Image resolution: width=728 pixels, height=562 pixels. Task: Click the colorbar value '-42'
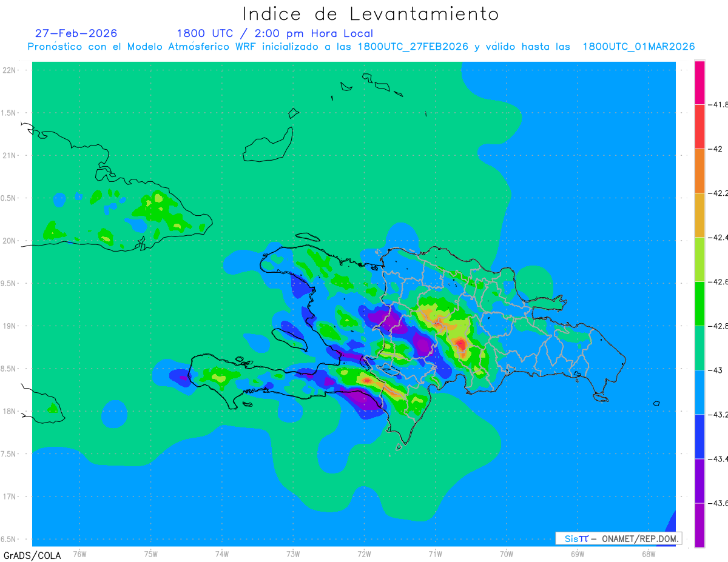(x=716, y=149)
